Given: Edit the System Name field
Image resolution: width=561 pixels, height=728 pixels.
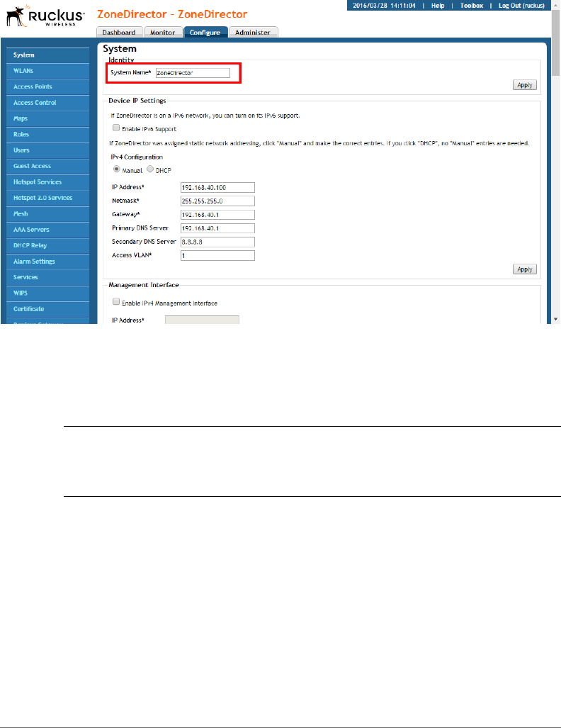Looking at the screenshot, I should [x=193, y=73].
